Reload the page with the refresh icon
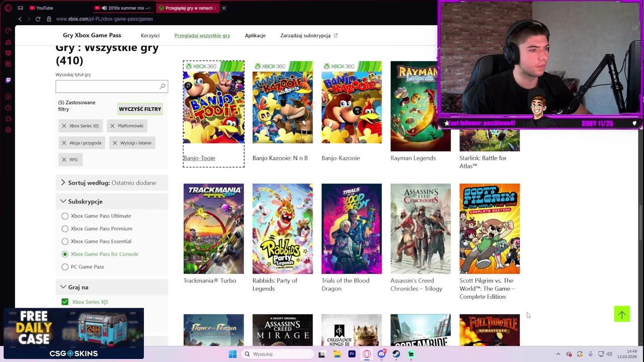The width and height of the screenshot is (644, 362). 38,19
